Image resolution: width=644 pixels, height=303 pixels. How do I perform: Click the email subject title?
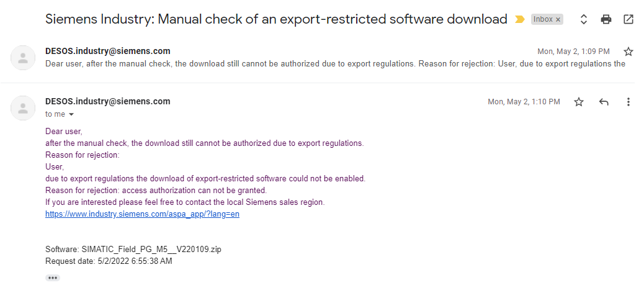coord(276,19)
